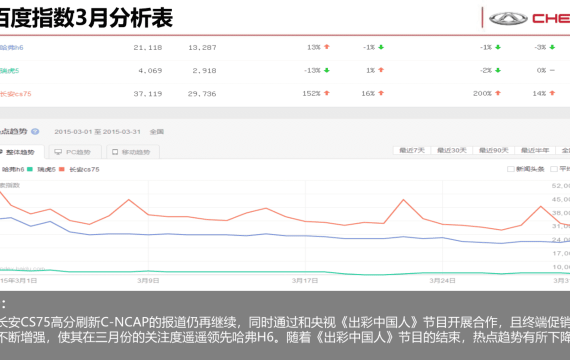570x360 pixels.
Task: Switch to the 整体趋势 tab
Action: (x=20, y=152)
